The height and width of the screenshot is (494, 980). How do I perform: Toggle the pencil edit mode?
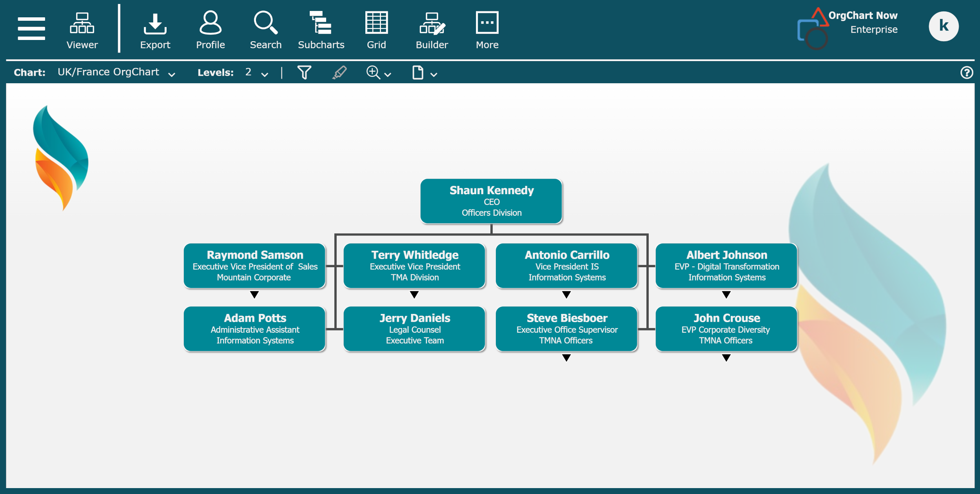tap(340, 72)
